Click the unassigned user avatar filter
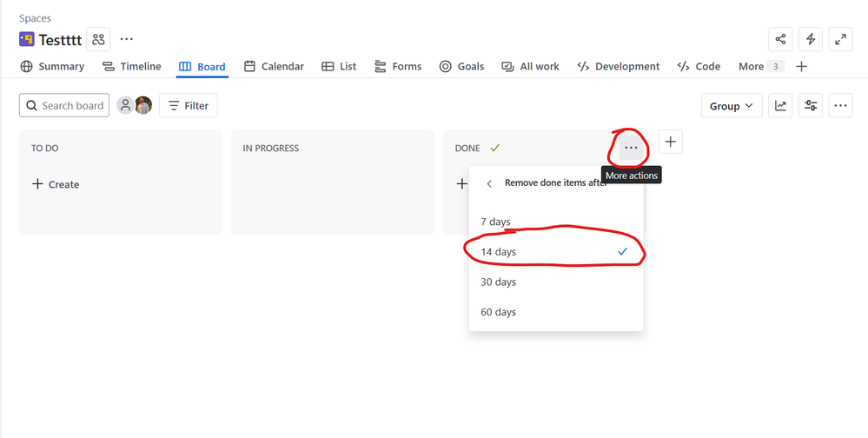 [x=126, y=105]
